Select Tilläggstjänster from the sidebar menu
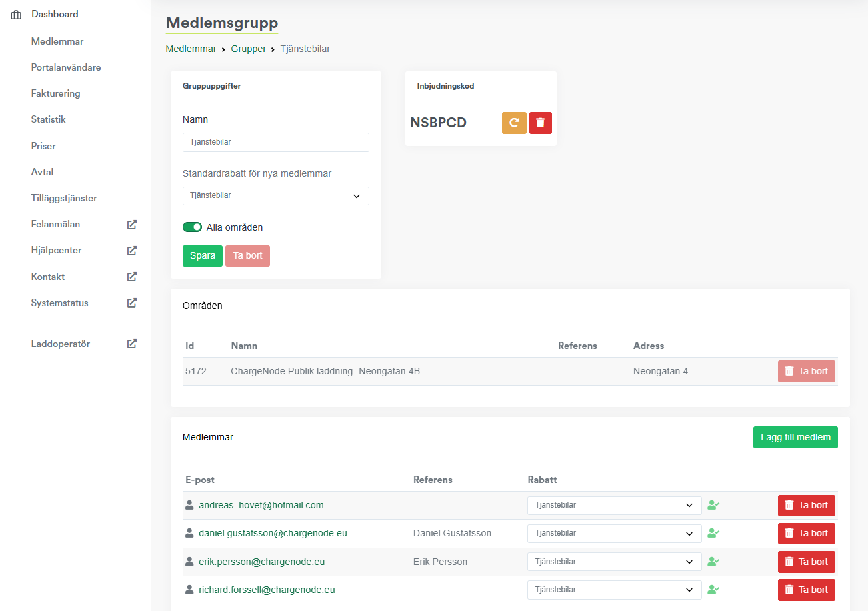 (x=64, y=198)
